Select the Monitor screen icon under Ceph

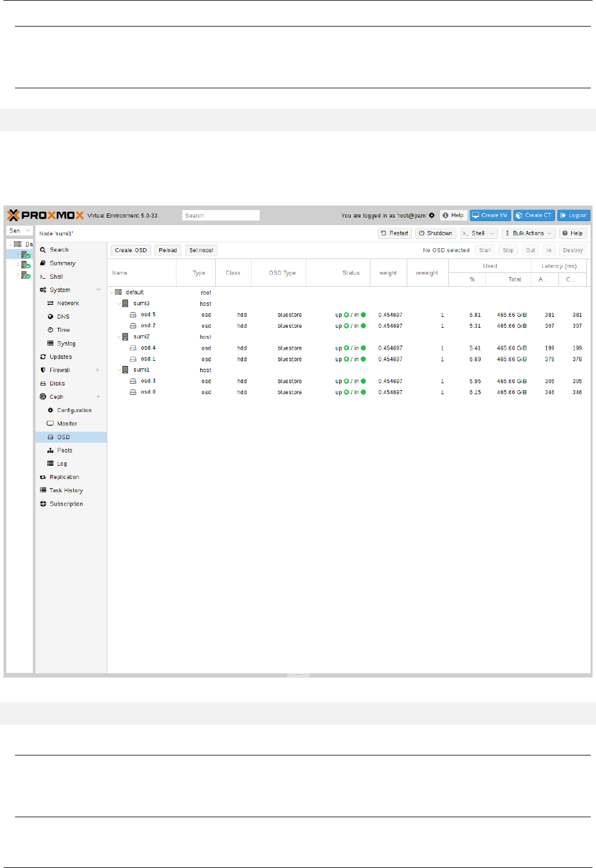point(50,424)
